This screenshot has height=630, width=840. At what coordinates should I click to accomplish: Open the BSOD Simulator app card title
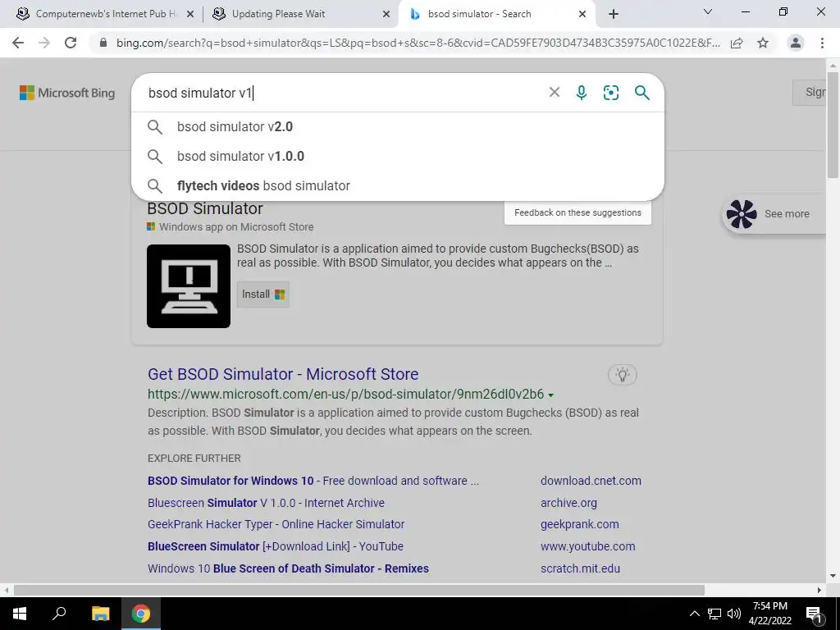point(205,208)
